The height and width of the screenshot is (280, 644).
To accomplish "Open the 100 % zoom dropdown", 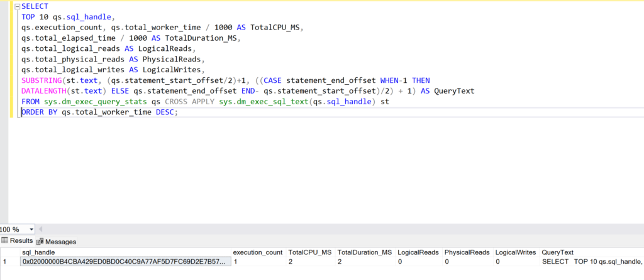I will click(x=32, y=230).
